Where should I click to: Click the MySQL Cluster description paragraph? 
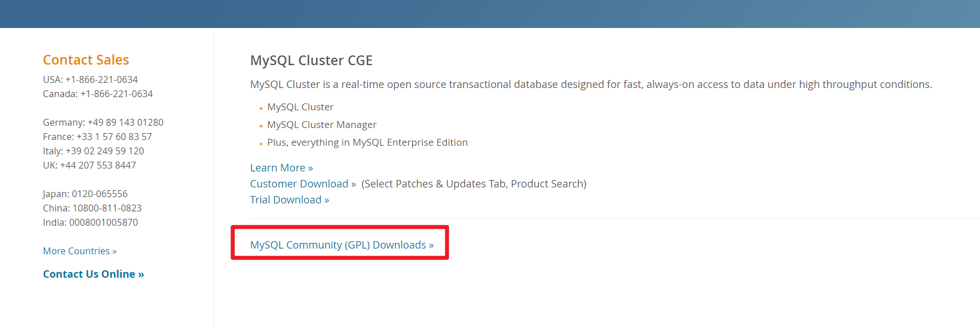point(591,84)
